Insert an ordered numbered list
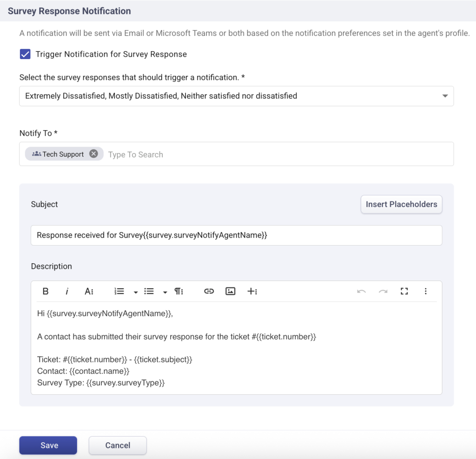 [119, 291]
